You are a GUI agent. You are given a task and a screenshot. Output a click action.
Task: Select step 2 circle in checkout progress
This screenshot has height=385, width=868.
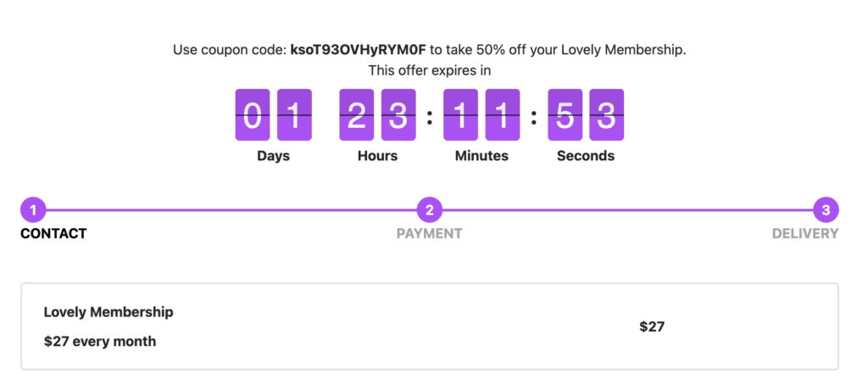point(430,210)
